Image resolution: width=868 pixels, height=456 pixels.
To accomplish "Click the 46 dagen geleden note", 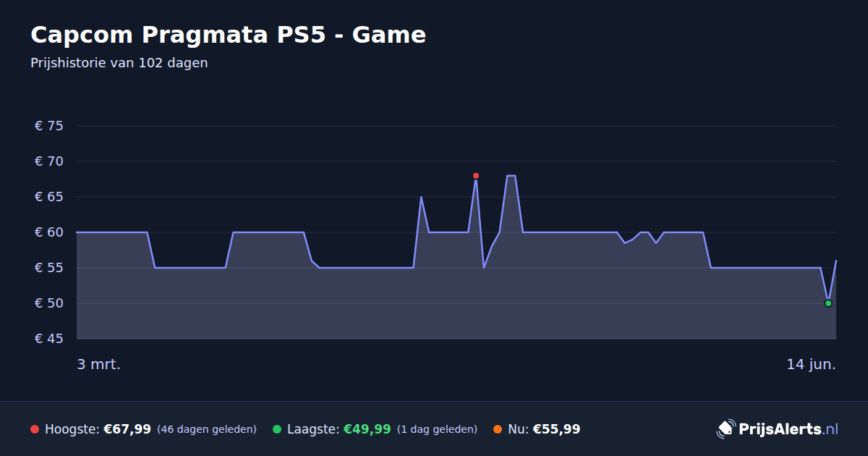I will (207, 430).
